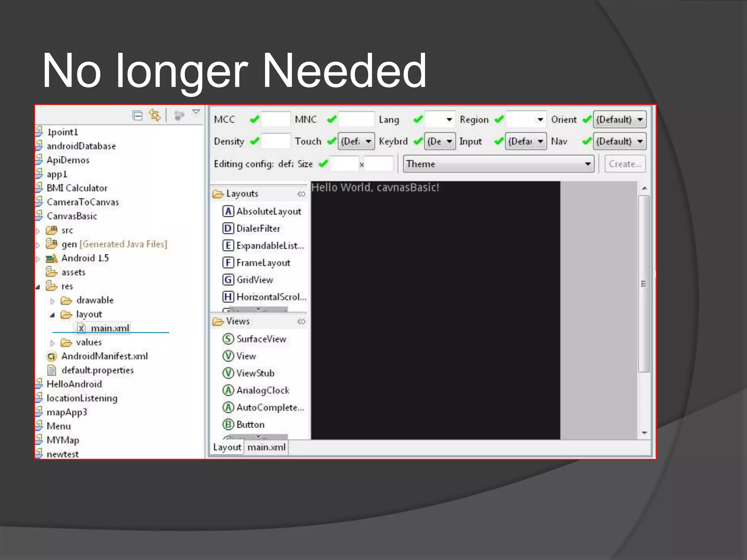This screenshot has height=560, width=747.
Task: Open AndroidManifest.xml in project tree
Action: [x=104, y=356]
